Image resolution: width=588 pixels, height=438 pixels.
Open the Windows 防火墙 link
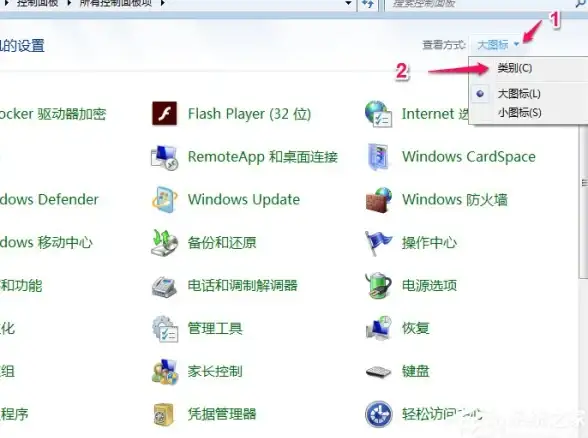pyautogui.click(x=455, y=200)
